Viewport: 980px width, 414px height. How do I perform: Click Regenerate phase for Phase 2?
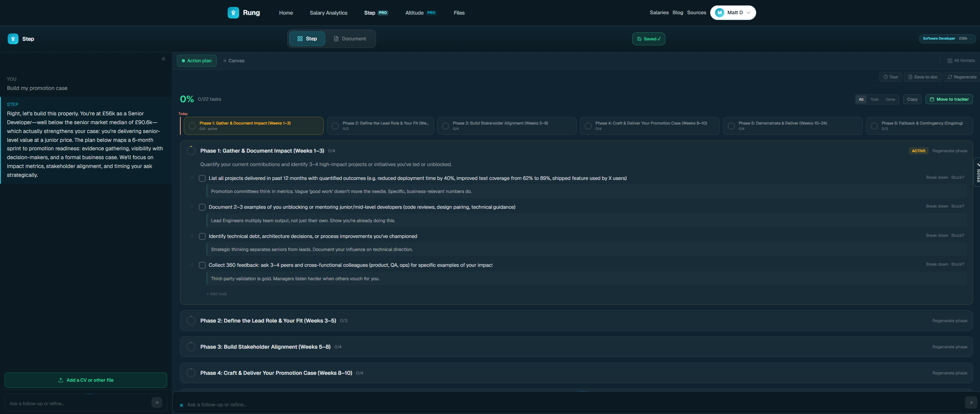(x=950, y=321)
